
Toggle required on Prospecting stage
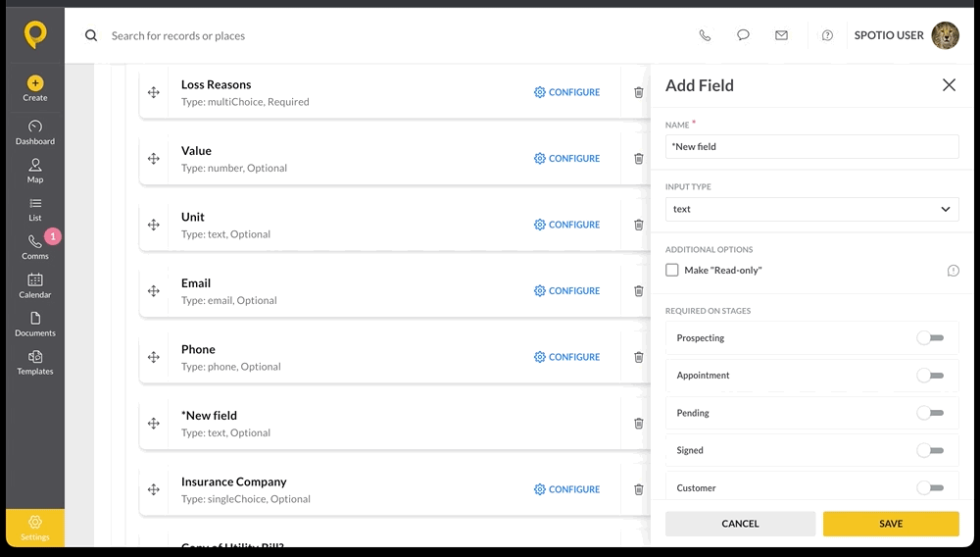point(930,338)
